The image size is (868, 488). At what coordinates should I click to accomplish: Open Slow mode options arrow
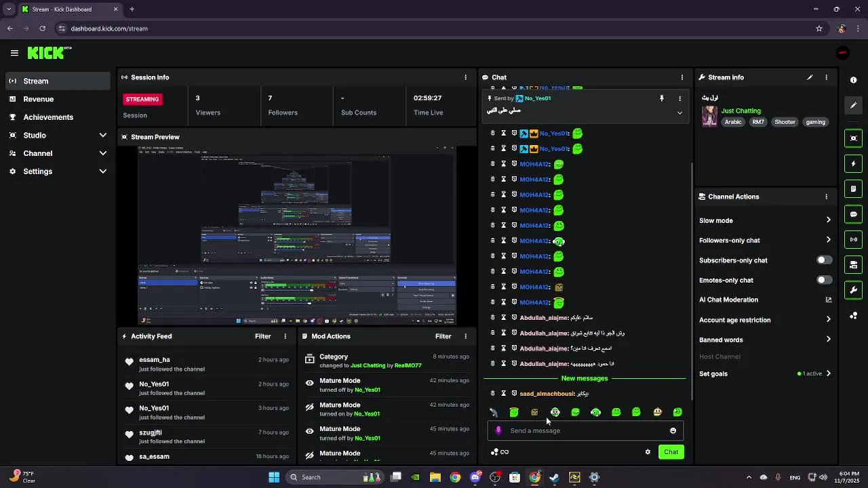tap(828, 220)
